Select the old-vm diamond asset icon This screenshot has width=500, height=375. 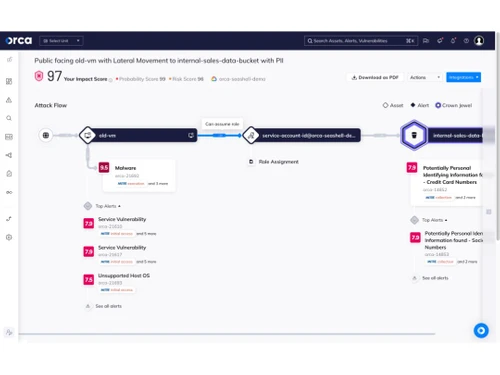pyautogui.click(x=88, y=135)
